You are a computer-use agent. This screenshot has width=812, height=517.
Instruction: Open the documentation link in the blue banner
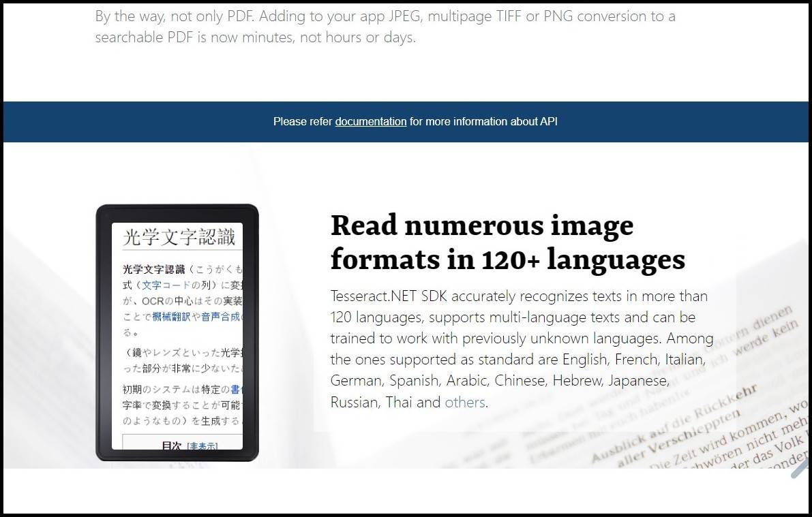[371, 122]
